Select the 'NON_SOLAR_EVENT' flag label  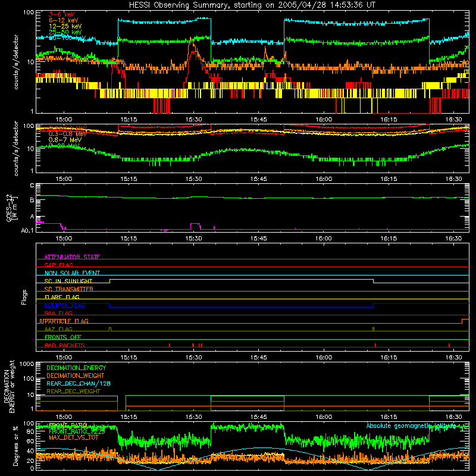pyautogui.click(x=72, y=273)
